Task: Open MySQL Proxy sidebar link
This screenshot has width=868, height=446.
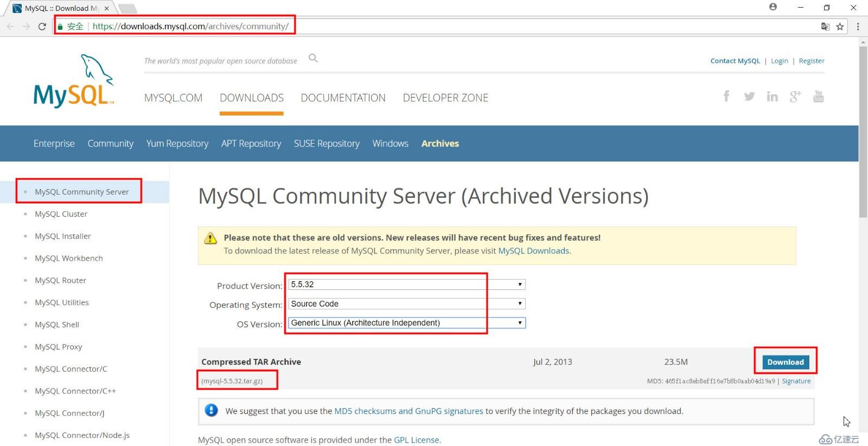Action: click(x=59, y=347)
